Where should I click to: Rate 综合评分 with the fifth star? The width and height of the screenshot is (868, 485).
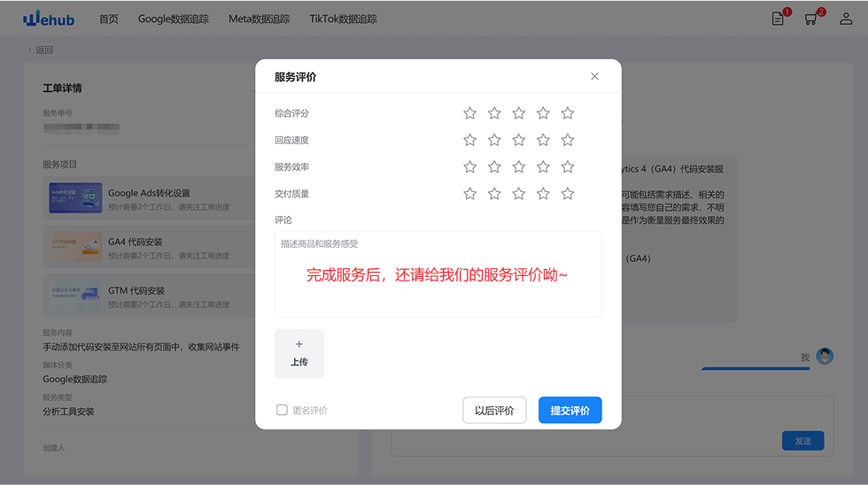tap(568, 113)
